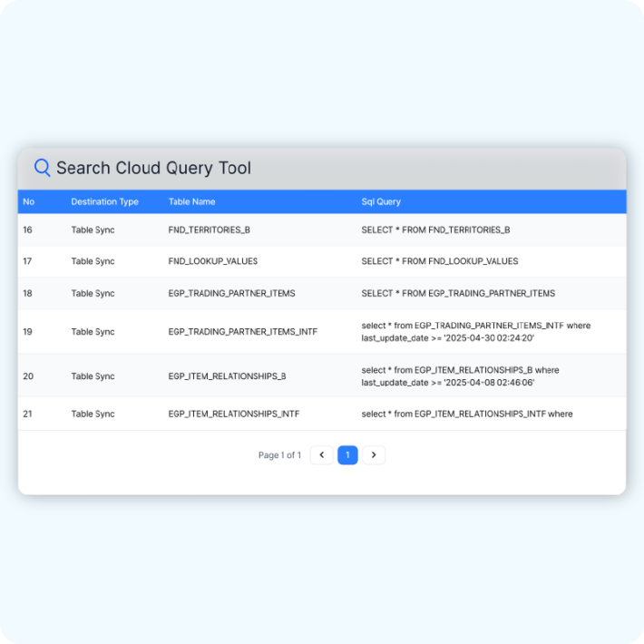Click Table Sync in row 19
The image size is (644, 644).
[93, 332]
